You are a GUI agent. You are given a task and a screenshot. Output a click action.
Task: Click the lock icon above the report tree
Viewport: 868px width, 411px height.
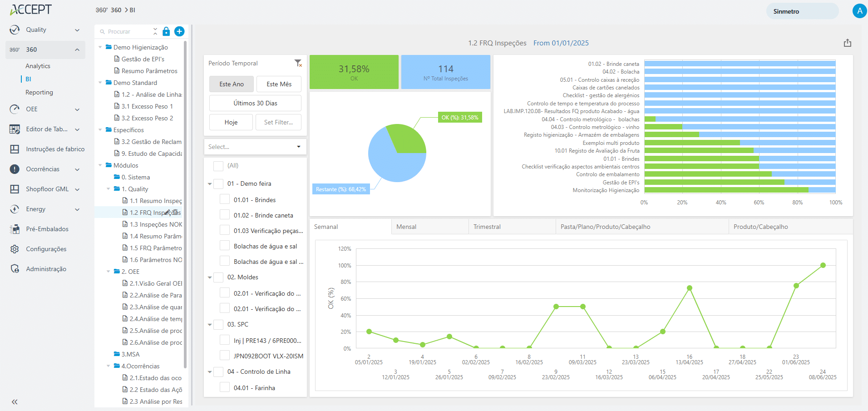pos(166,31)
